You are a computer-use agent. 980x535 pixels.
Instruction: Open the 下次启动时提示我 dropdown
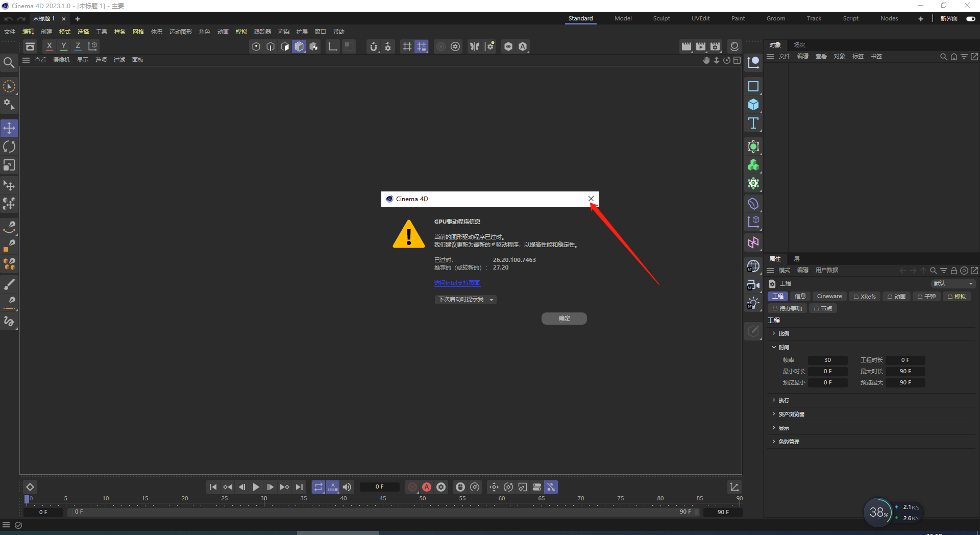tap(465, 300)
